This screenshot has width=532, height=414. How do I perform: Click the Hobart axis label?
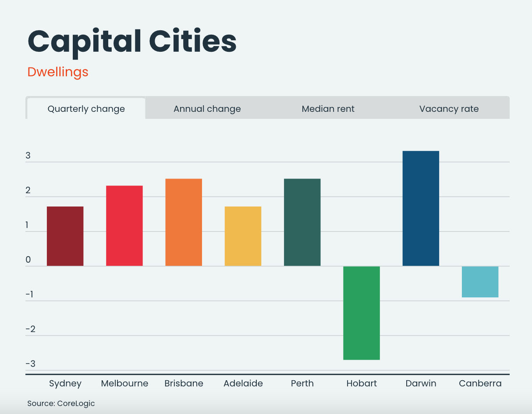click(x=362, y=384)
